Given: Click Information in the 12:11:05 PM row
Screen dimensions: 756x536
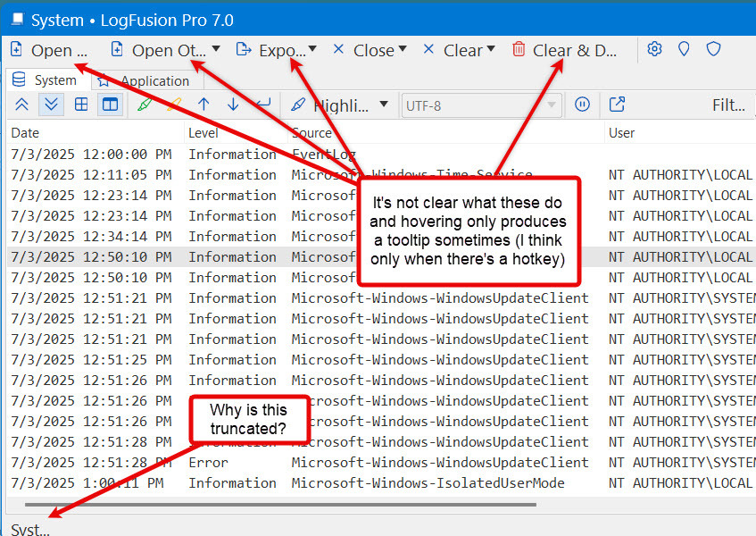Looking at the screenshot, I should [x=232, y=174].
